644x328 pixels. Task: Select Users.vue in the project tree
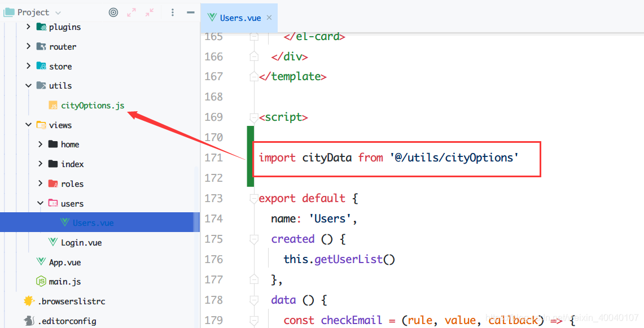click(93, 223)
